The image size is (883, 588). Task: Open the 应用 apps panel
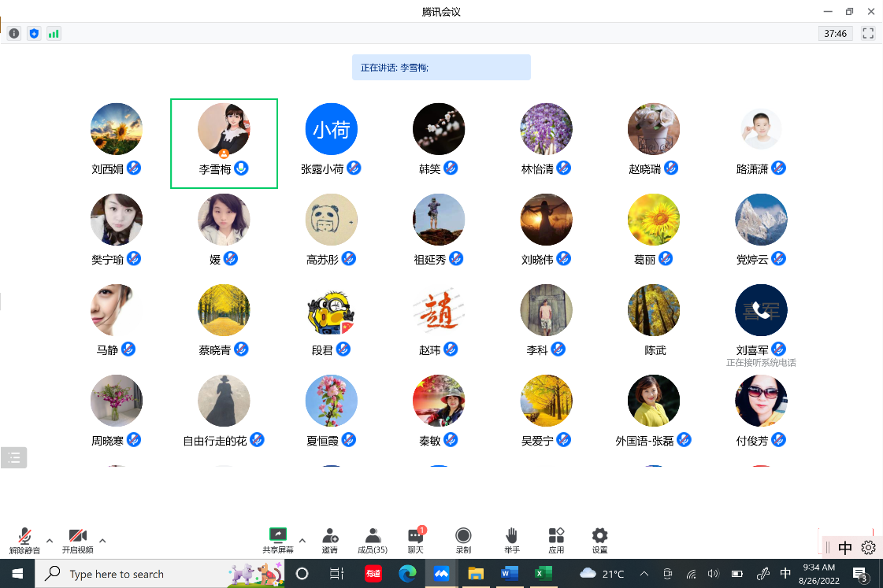point(556,540)
